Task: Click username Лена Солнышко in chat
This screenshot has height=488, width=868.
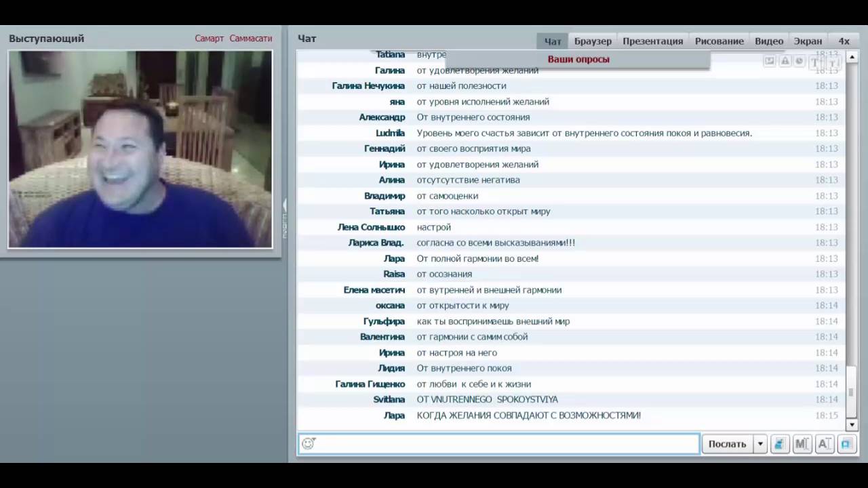Action: (371, 227)
